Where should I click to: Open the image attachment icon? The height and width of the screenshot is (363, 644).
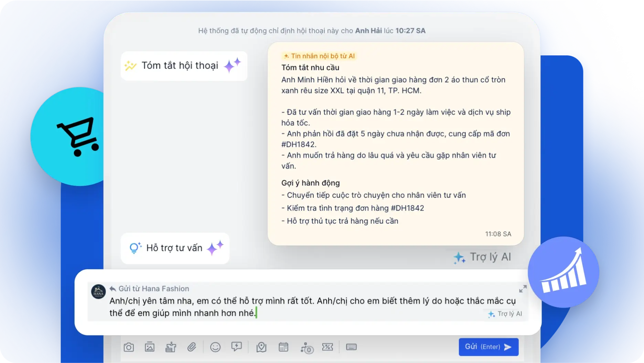pyautogui.click(x=150, y=347)
